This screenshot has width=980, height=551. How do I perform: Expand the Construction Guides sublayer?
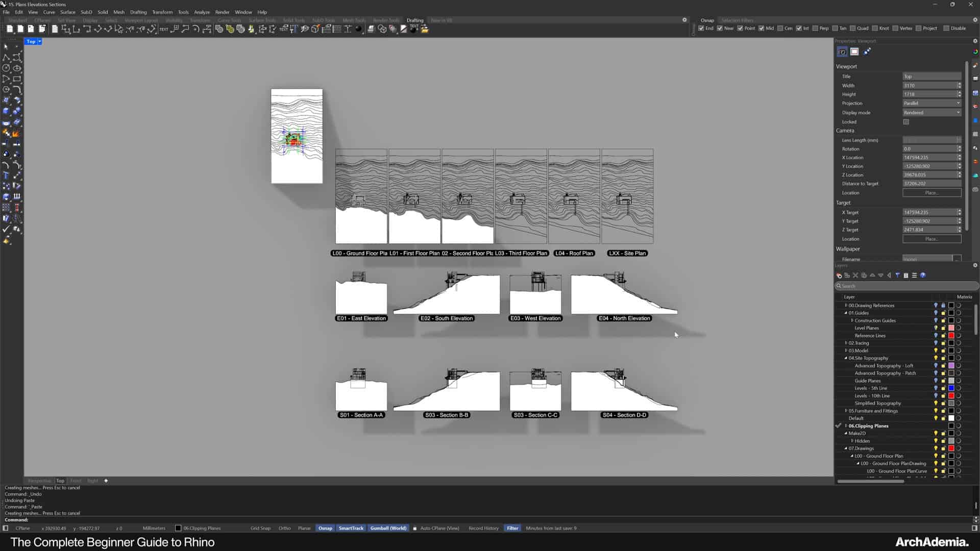852,320
